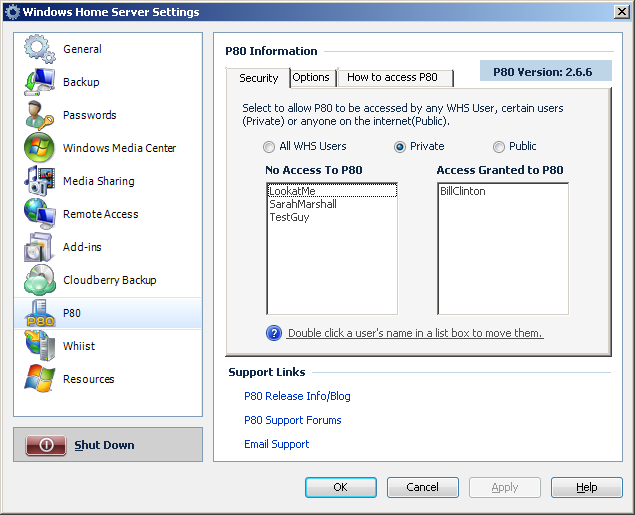
Task: Choose the Private radio button
Action: (399, 147)
